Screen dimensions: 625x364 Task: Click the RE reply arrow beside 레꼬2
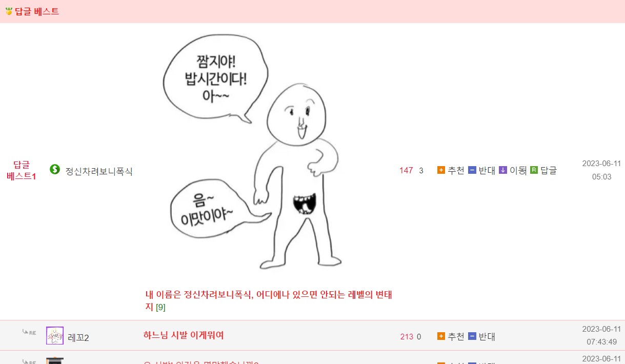[x=29, y=332]
